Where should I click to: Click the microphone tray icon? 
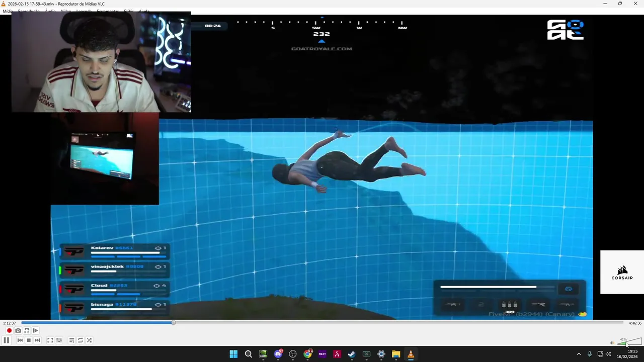tap(589, 354)
